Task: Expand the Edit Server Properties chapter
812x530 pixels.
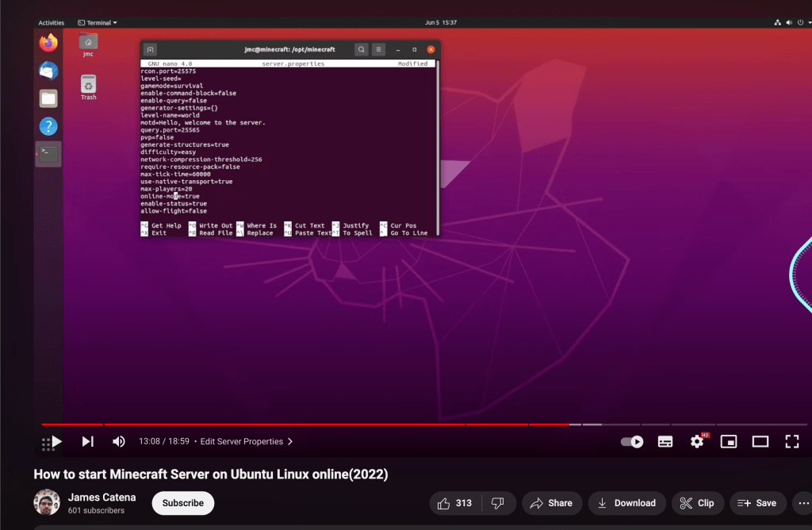Action: 247,441
